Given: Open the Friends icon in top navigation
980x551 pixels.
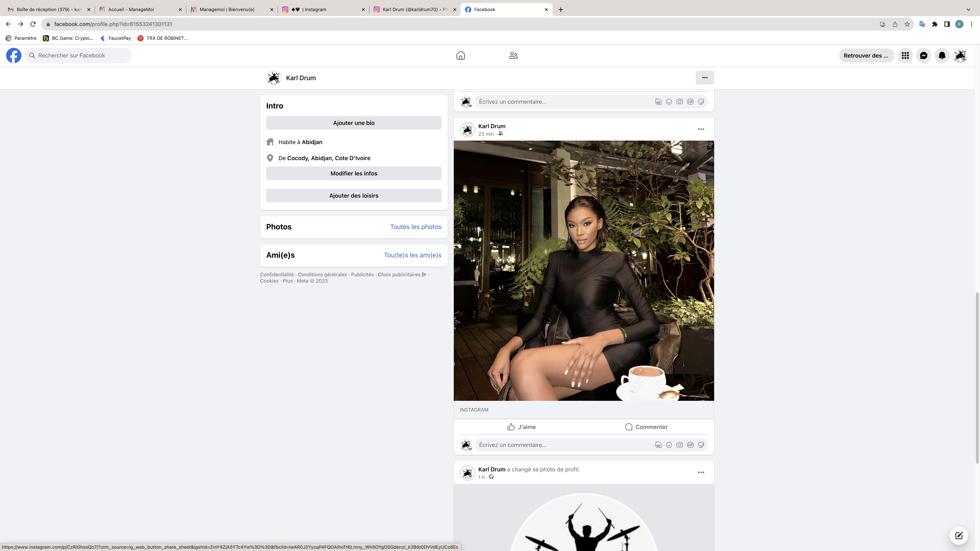Looking at the screenshot, I should [513, 55].
